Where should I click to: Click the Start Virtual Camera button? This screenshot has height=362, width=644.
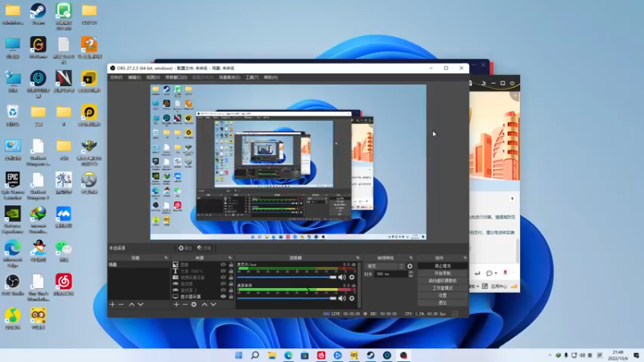pyautogui.click(x=442, y=281)
